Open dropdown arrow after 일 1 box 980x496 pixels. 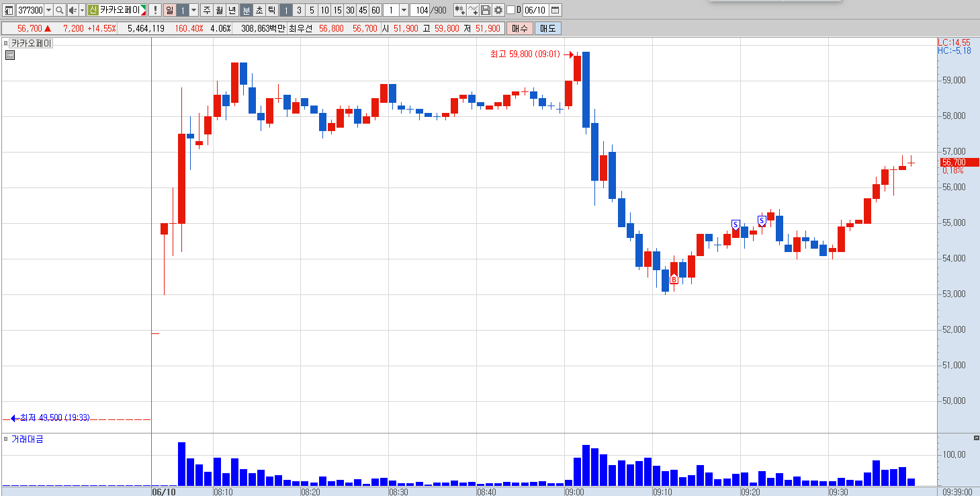193,10
